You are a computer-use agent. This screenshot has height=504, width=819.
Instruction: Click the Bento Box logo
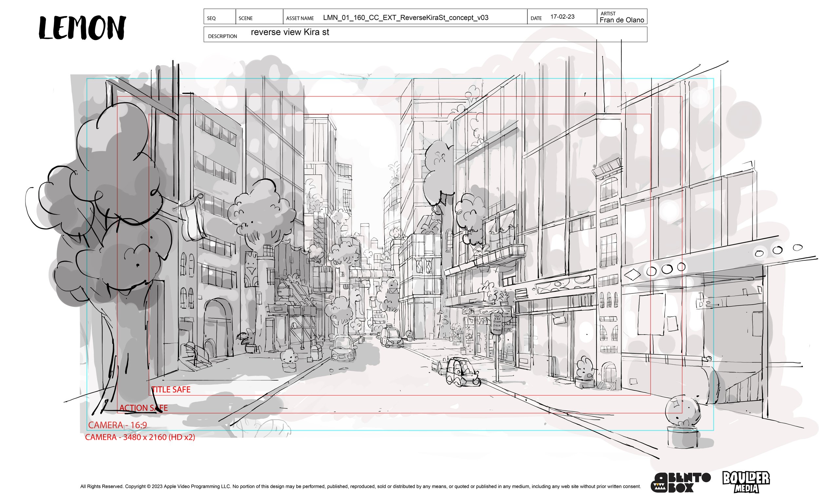pyautogui.click(x=681, y=482)
